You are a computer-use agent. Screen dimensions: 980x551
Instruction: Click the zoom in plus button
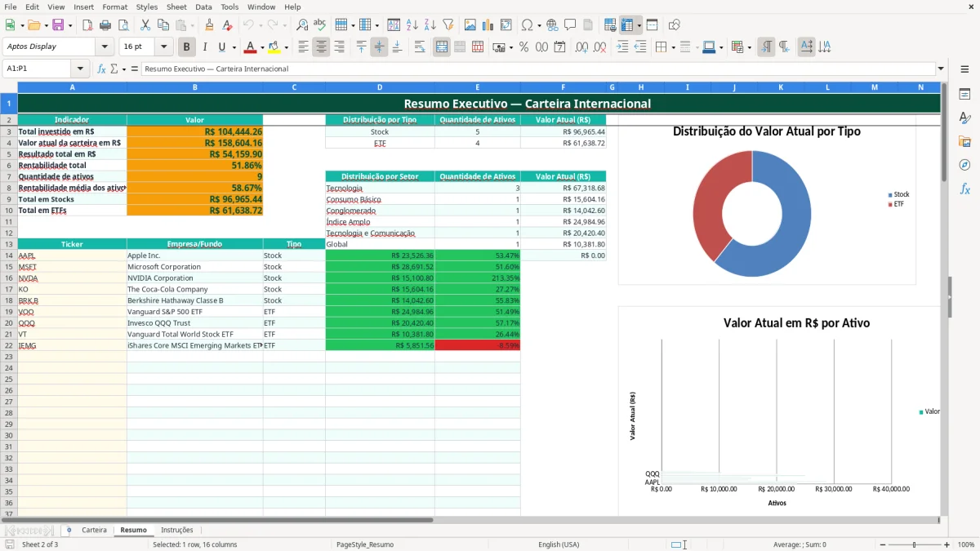(947, 544)
